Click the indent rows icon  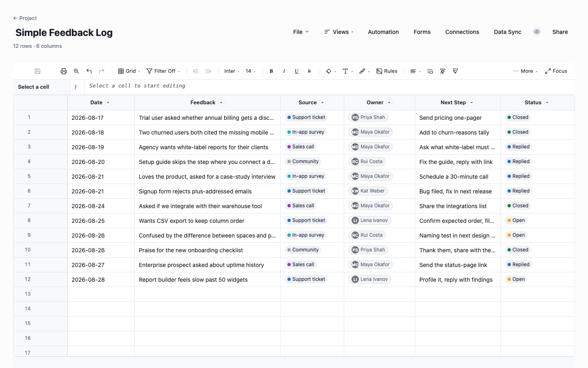point(196,71)
